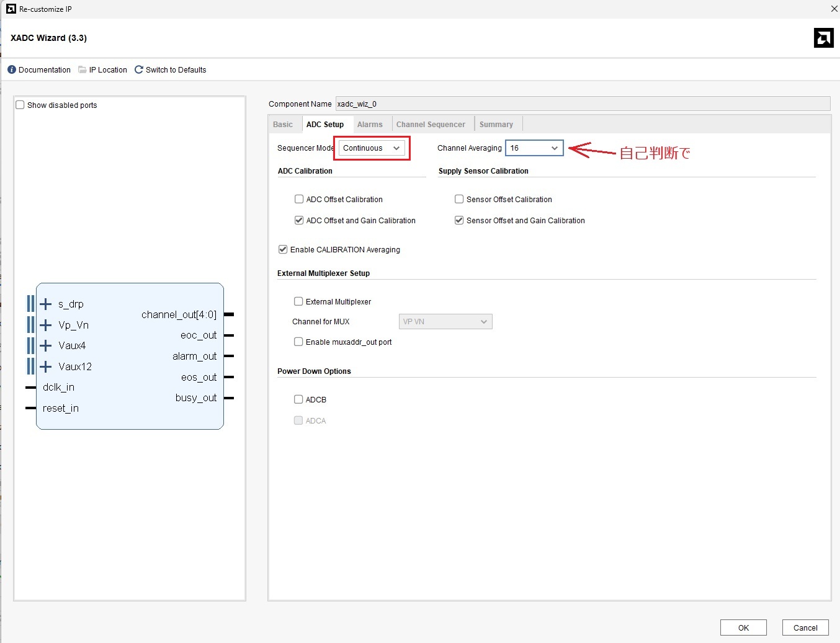The image size is (840, 643).
Task: Click the OK button
Action: click(743, 627)
